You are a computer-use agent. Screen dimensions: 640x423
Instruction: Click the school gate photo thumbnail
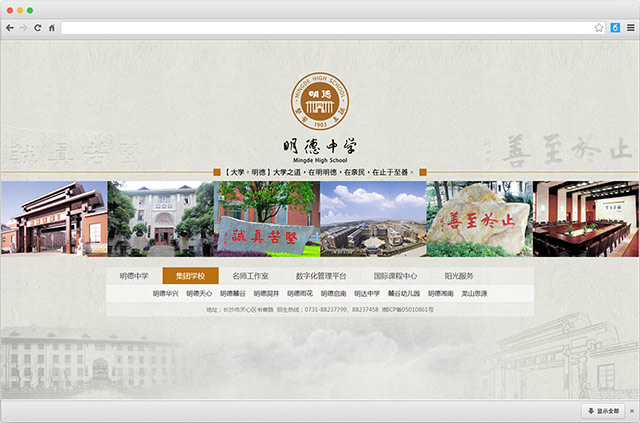[53, 219]
